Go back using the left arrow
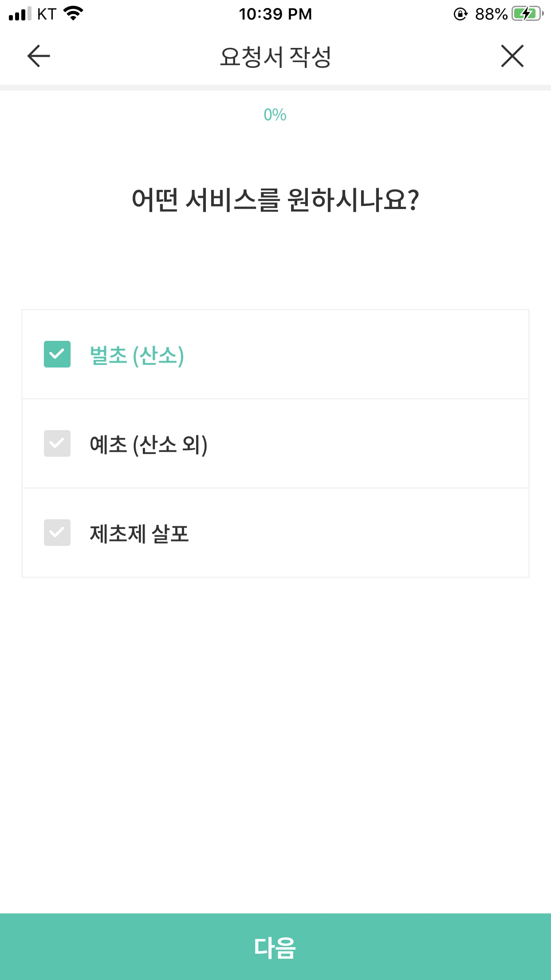 (39, 56)
